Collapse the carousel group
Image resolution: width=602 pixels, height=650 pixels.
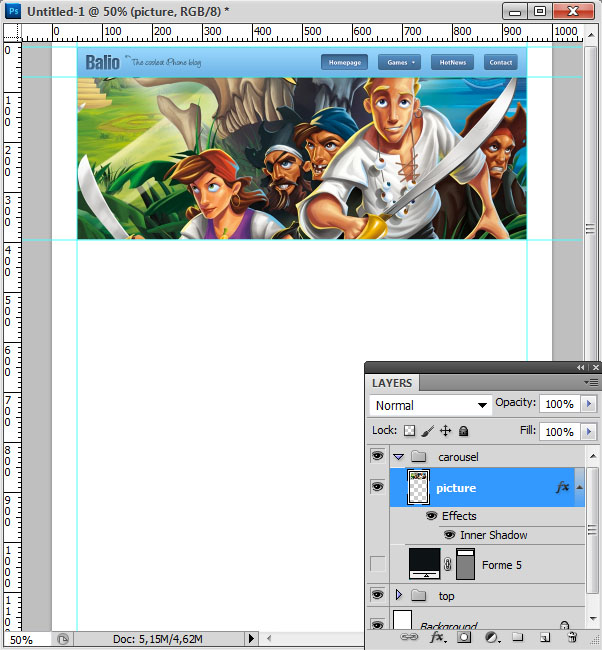(x=398, y=457)
